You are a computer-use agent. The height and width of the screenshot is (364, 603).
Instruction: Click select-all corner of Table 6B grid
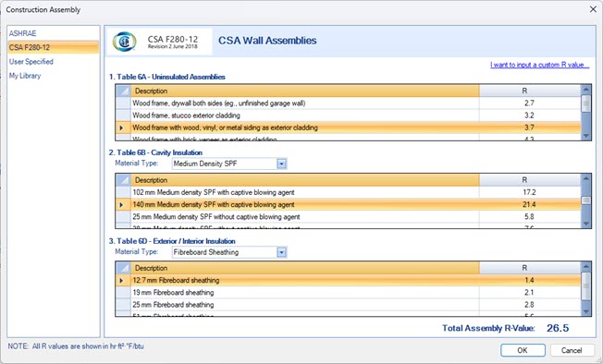tap(123, 180)
